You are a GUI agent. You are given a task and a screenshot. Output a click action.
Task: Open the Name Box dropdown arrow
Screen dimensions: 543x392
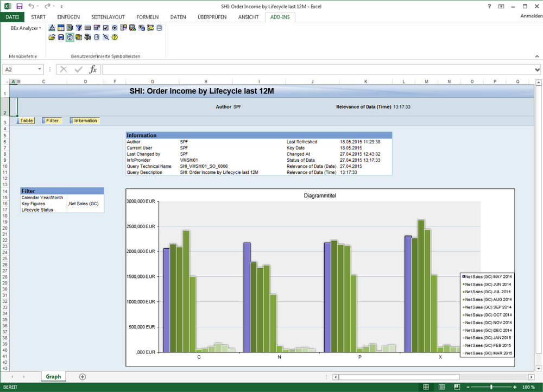[40, 69]
